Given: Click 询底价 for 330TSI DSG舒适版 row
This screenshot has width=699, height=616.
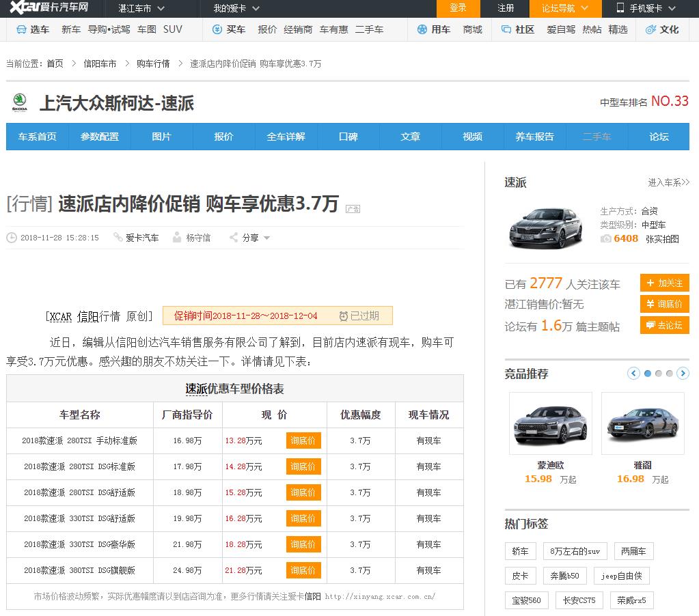Looking at the screenshot, I should click(303, 518).
